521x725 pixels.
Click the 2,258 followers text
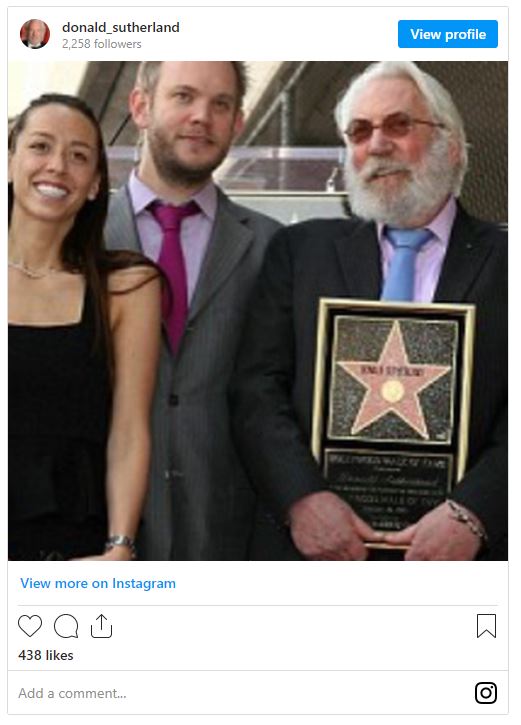coord(102,44)
